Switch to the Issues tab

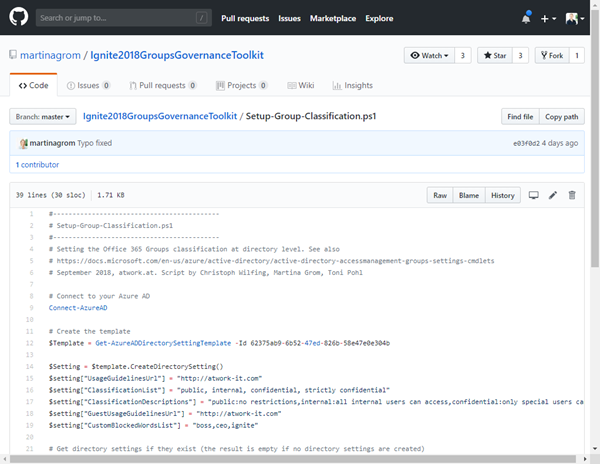pos(87,86)
